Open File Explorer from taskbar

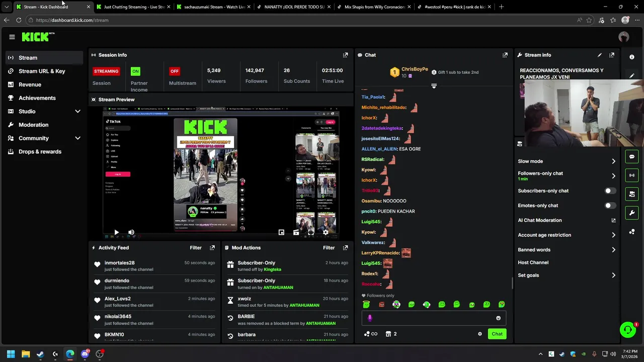pos(26,354)
